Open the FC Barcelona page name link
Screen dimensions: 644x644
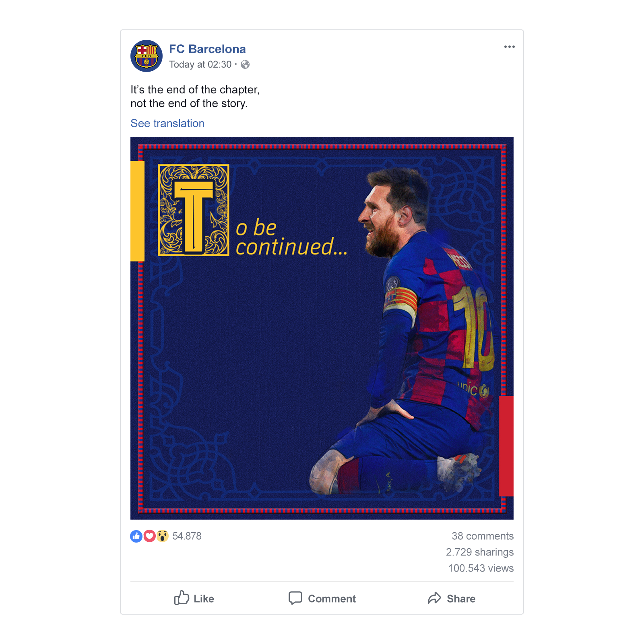click(x=207, y=49)
